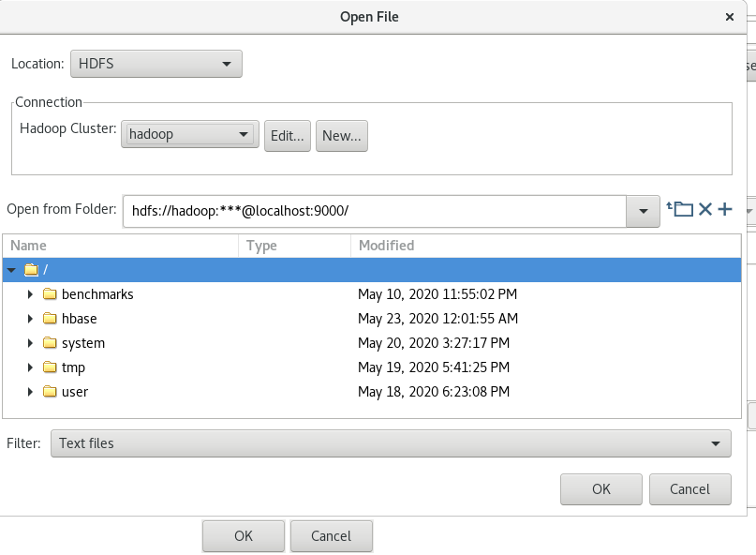
Task: Click Edit... for the Hadoop cluster
Action: [x=288, y=136]
